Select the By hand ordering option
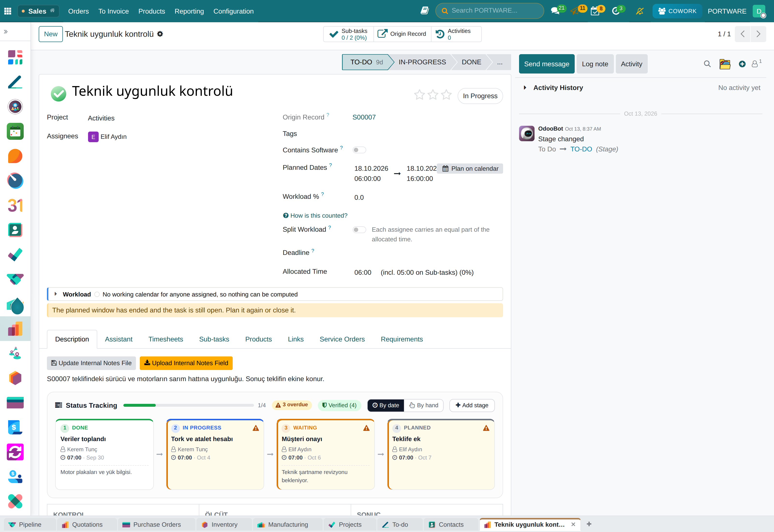Screen dimensions: 774x532 pyautogui.click(x=424, y=405)
